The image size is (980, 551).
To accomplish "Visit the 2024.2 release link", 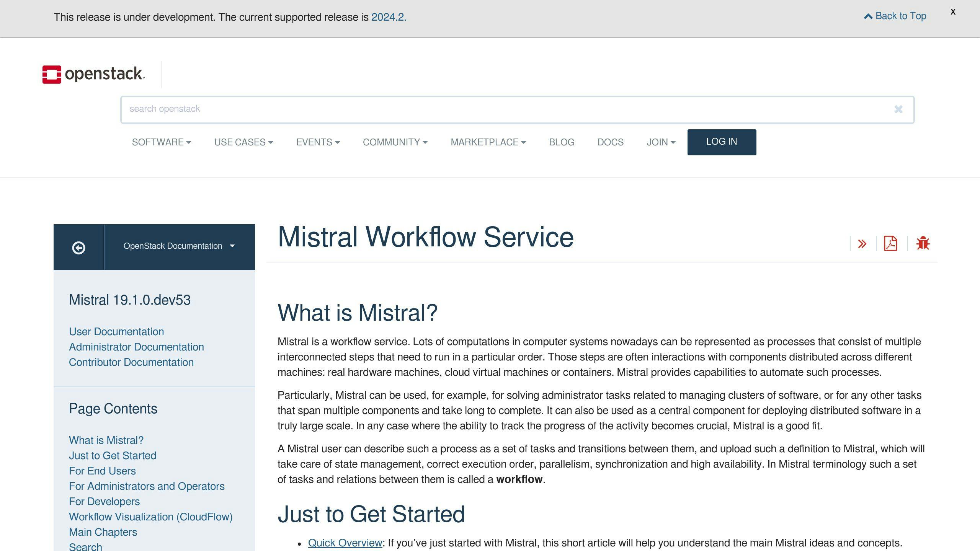I will (388, 17).
